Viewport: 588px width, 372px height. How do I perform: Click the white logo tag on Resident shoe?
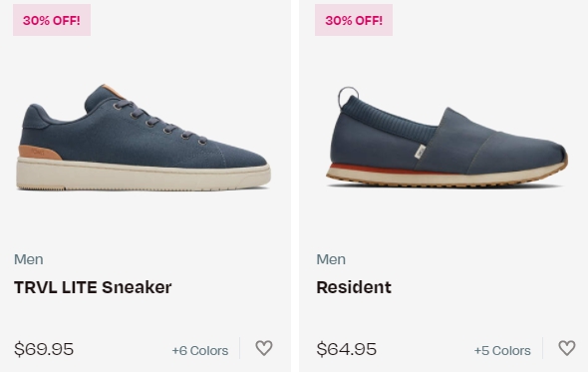click(x=420, y=152)
